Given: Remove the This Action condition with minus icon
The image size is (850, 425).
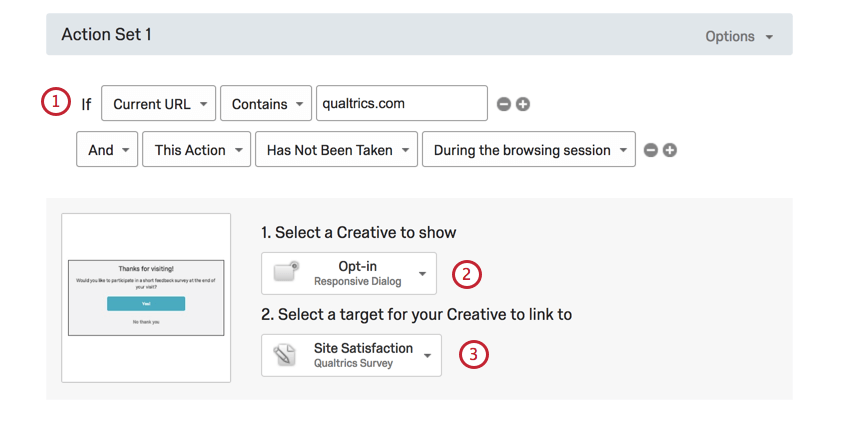Looking at the screenshot, I should pyautogui.click(x=650, y=150).
